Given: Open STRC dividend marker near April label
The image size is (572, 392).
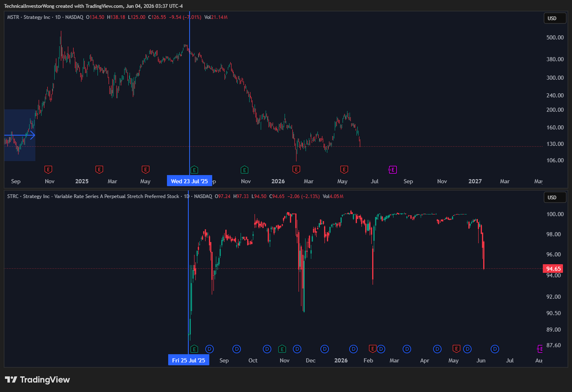Looking at the screenshot, I should click(x=437, y=349).
